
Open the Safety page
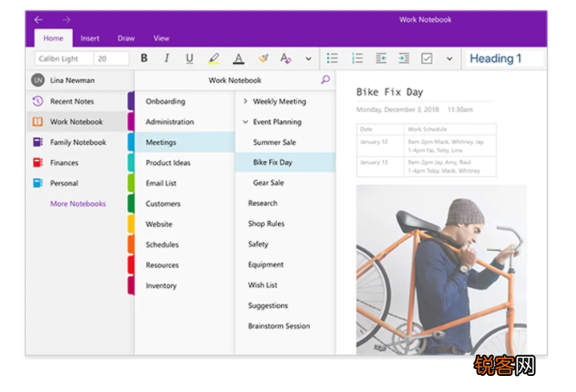(x=285, y=244)
